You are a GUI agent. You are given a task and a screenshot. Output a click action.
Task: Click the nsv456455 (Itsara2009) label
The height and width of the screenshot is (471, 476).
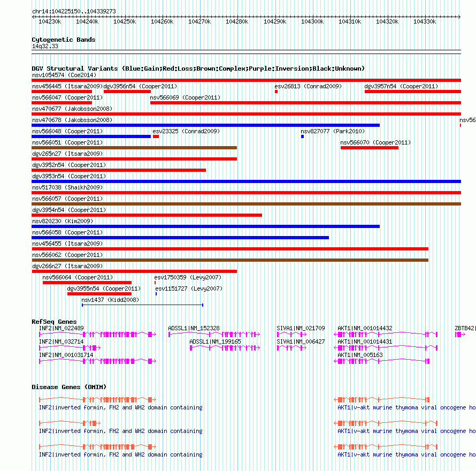[67, 244]
